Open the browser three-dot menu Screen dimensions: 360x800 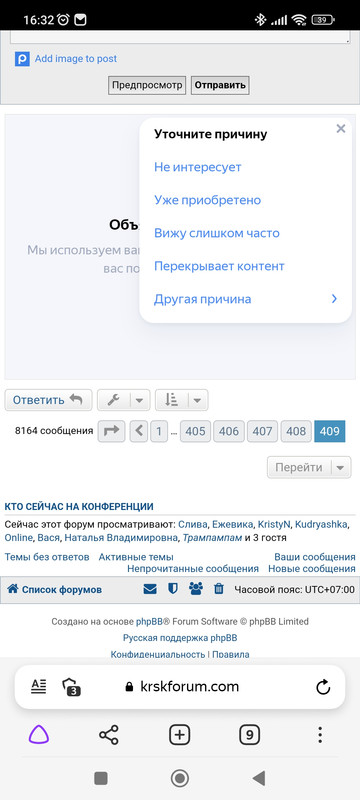click(320, 735)
